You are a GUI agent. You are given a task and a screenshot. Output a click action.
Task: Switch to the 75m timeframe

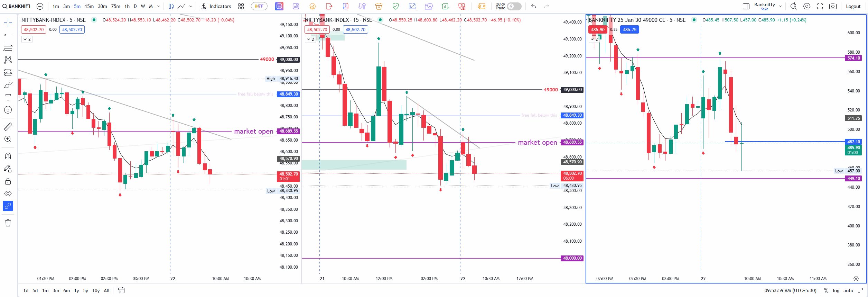pos(115,6)
